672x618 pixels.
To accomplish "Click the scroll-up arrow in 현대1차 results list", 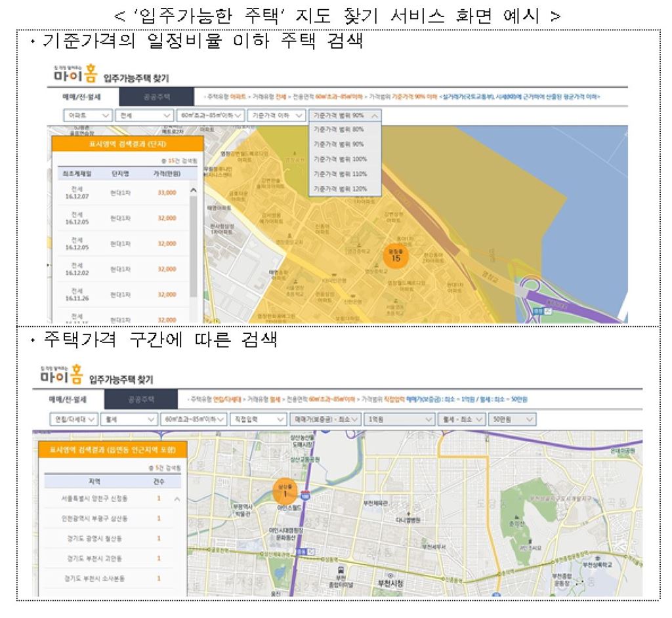I will click(x=193, y=191).
